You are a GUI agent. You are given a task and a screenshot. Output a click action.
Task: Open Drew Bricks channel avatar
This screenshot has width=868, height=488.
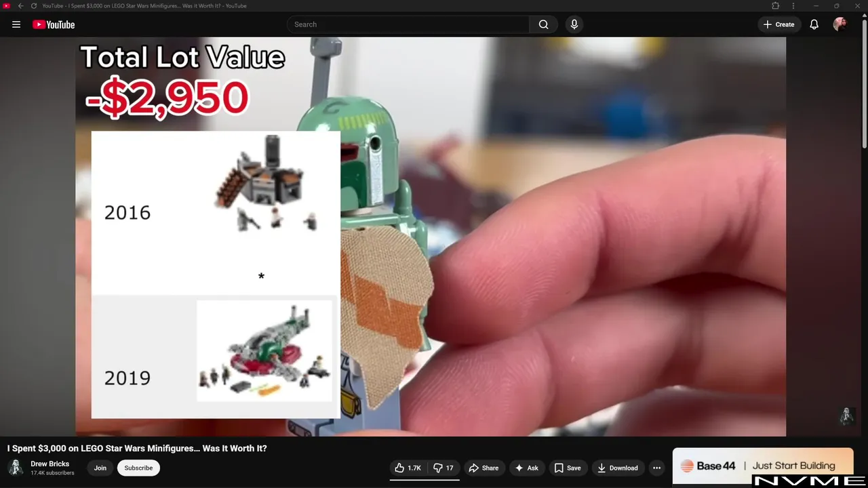(x=16, y=468)
